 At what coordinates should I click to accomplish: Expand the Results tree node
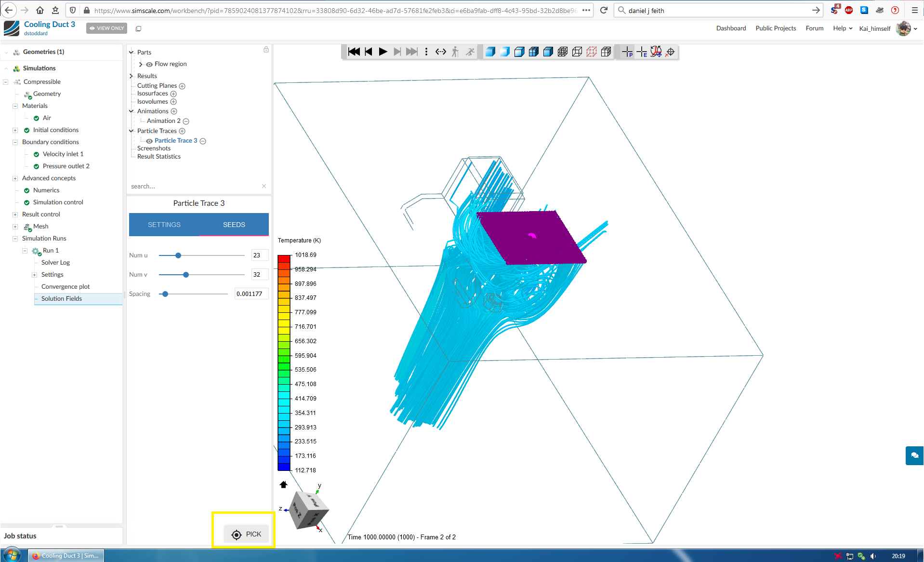pos(131,76)
